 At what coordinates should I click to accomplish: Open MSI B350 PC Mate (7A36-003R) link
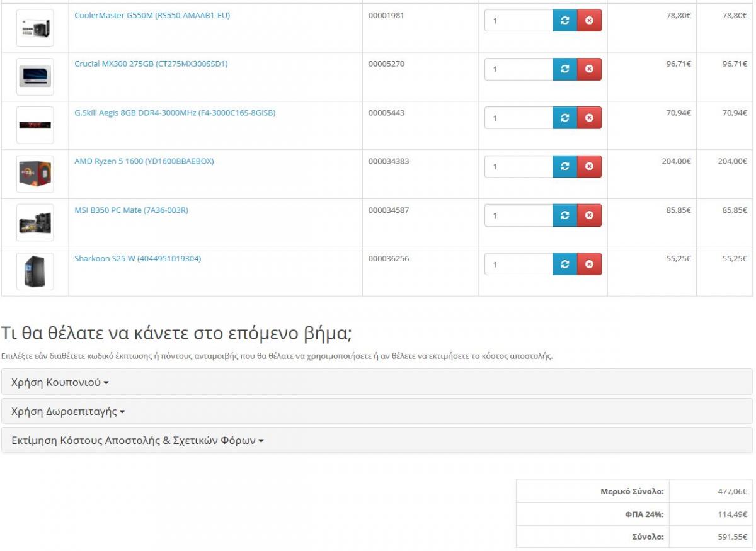pyautogui.click(x=131, y=210)
